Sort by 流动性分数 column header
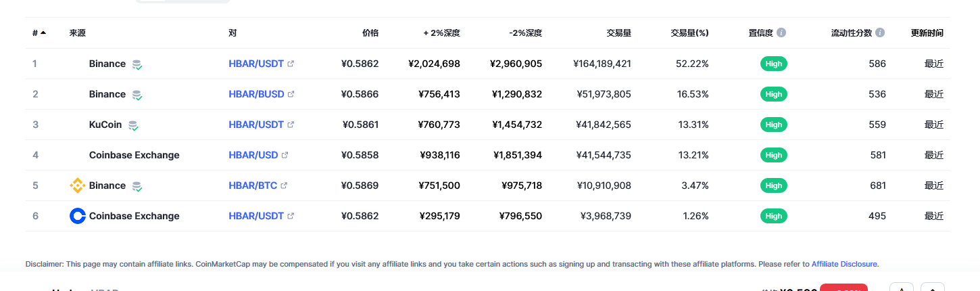 pos(852,32)
